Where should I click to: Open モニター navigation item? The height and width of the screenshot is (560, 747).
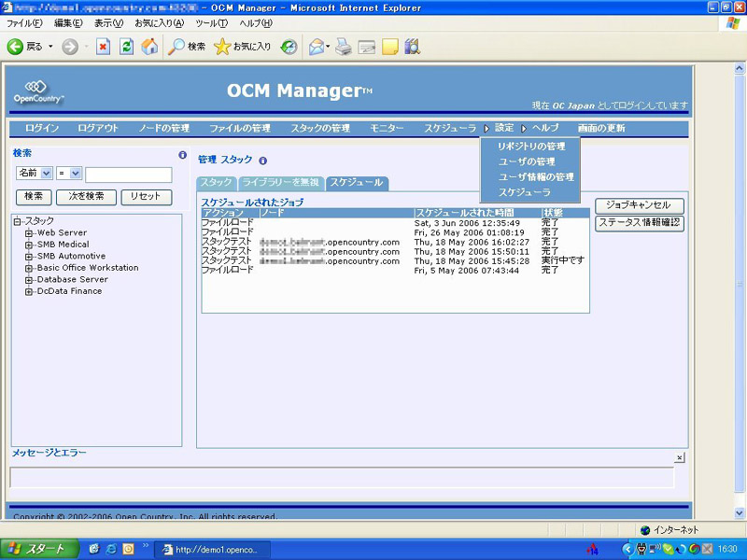point(387,128)
